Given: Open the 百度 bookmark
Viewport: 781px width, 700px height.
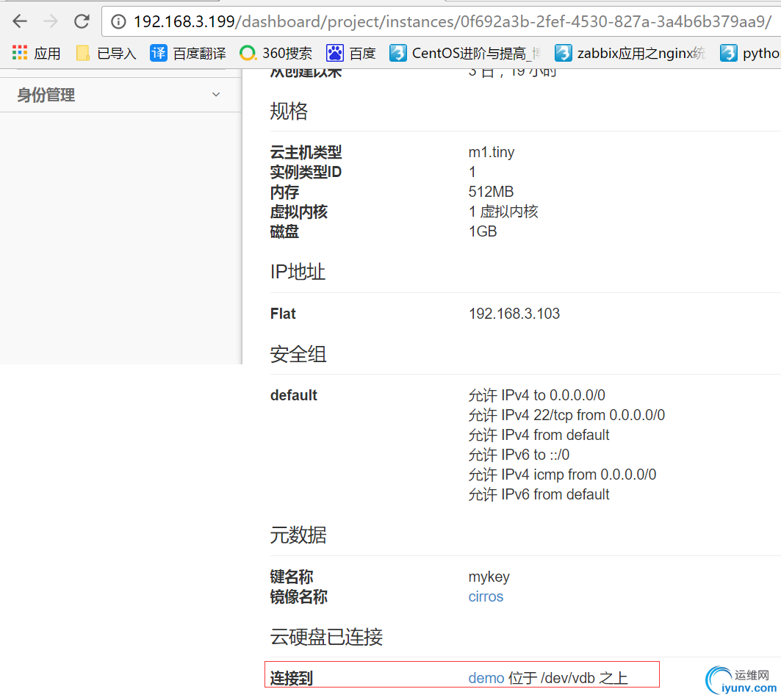Looking at the screenshot, I should click(350, 53).
